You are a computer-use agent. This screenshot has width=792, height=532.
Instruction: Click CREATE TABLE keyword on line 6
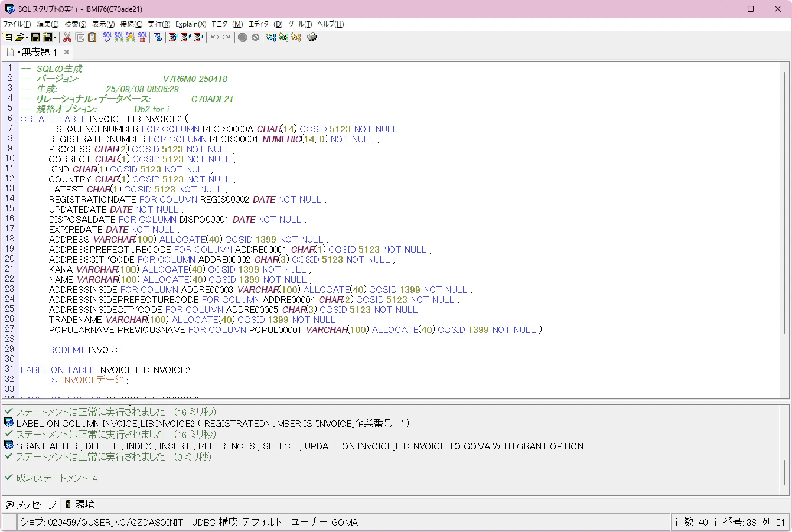click(53, 119)
